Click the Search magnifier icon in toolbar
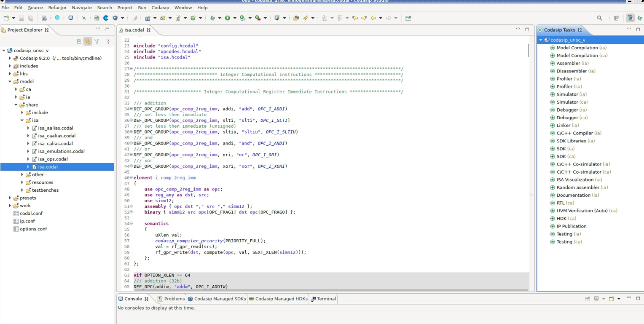Viewport: 644px width, 324px height. [x=600, y=18]
